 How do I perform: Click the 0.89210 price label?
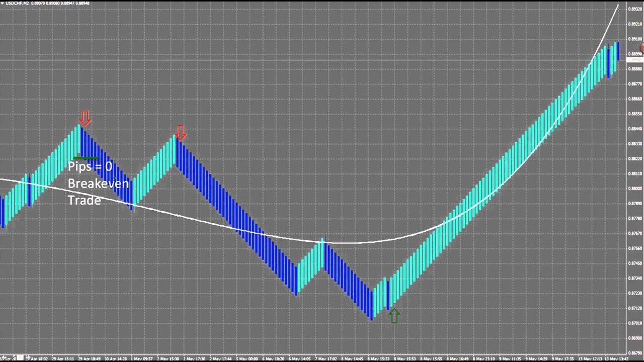coord(635,24)
